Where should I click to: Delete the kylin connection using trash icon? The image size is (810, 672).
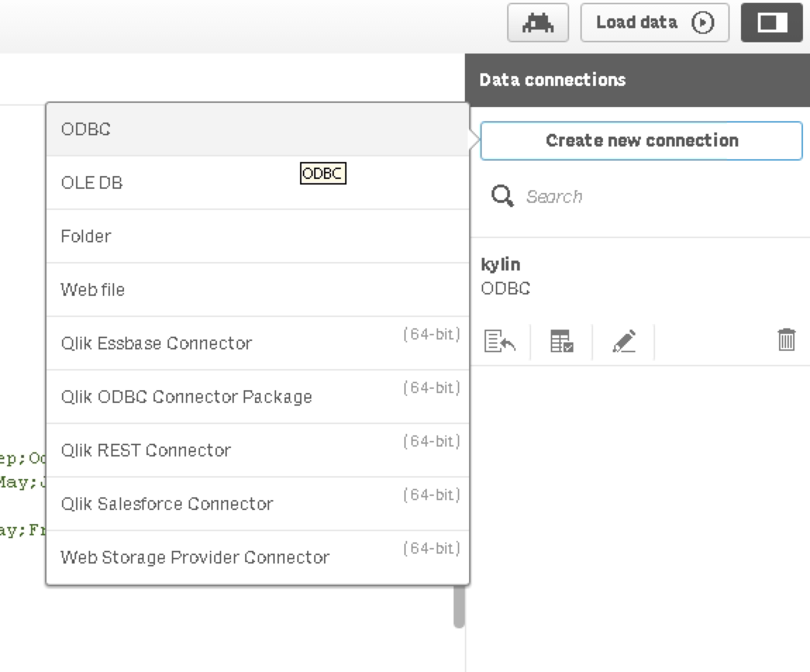[786, 340]
